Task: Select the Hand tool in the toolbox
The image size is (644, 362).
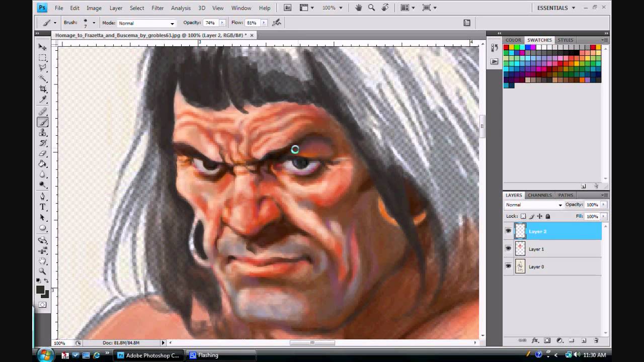Action: pyautogui.click(x=43, y=261)
